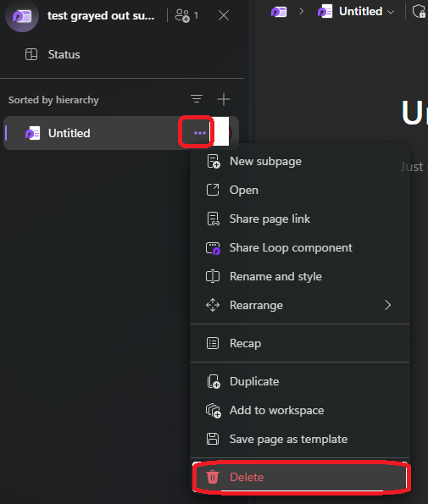Click the Share Loop component icon
This screenshot has width=428, height=504.
pos(213,248)
